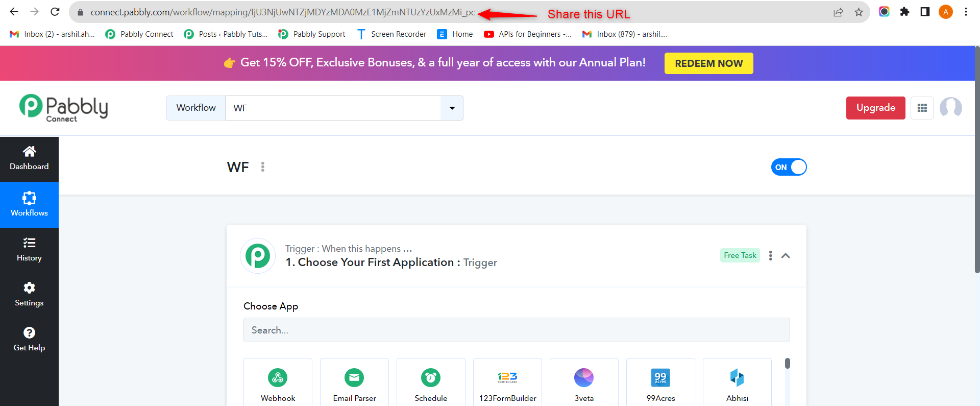The height and width of the screenshot is (406, 980).
Task: Open APIs for Beginners bookmark
Action: click(x=528, y=34)
